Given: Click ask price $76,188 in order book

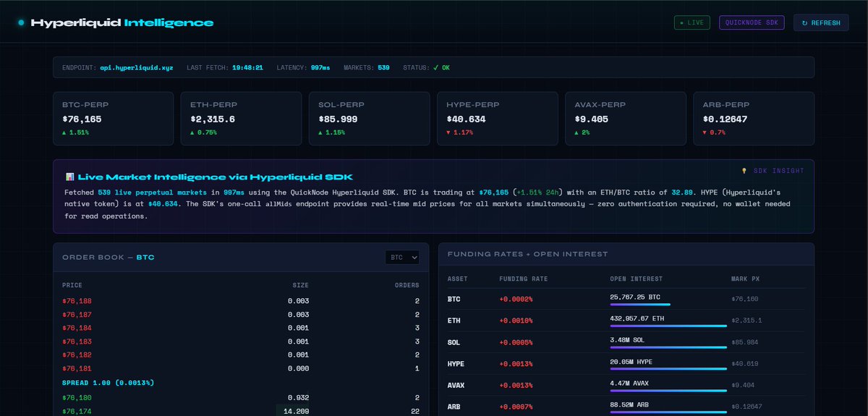Looking at the screenshot, I should click(x=77, y=301).
